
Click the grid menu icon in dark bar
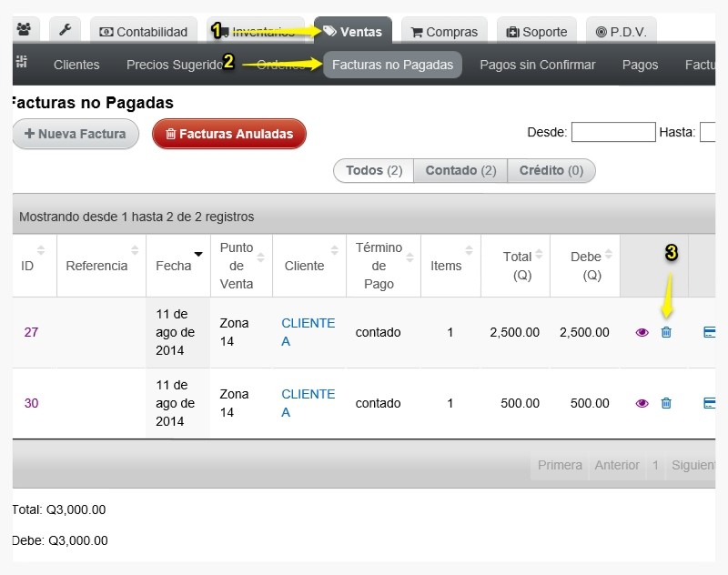pyautogui.click(x=22, y=61)
